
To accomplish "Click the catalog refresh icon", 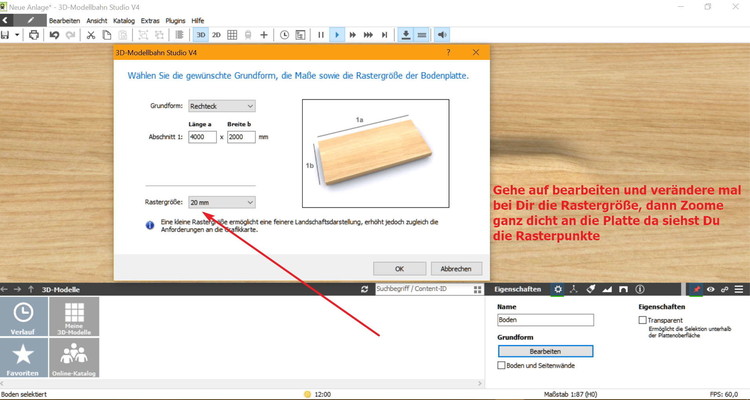I will coord(365,289).
